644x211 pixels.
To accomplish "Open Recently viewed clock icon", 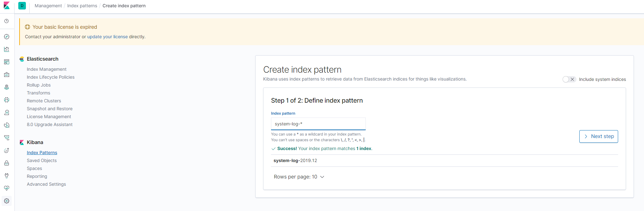I will (7, 21).
